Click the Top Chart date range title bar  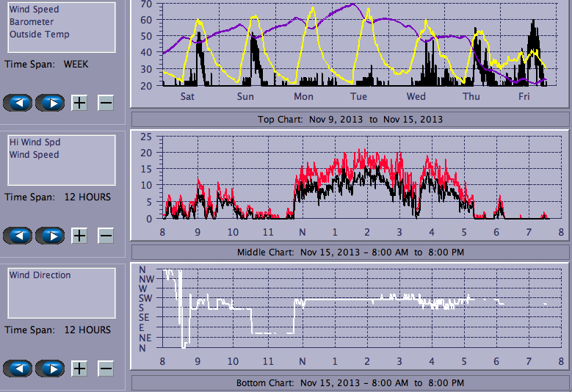(350, 119)
